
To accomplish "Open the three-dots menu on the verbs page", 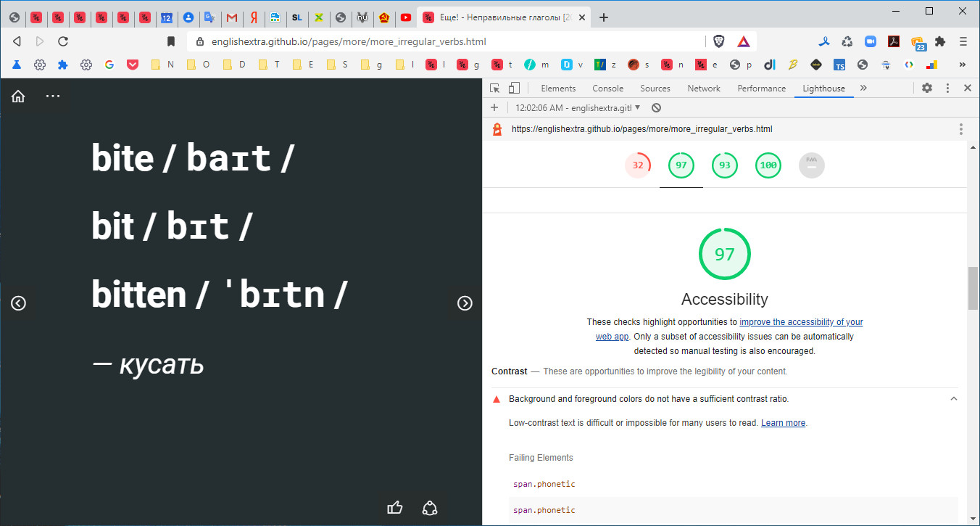I will 53,96.
